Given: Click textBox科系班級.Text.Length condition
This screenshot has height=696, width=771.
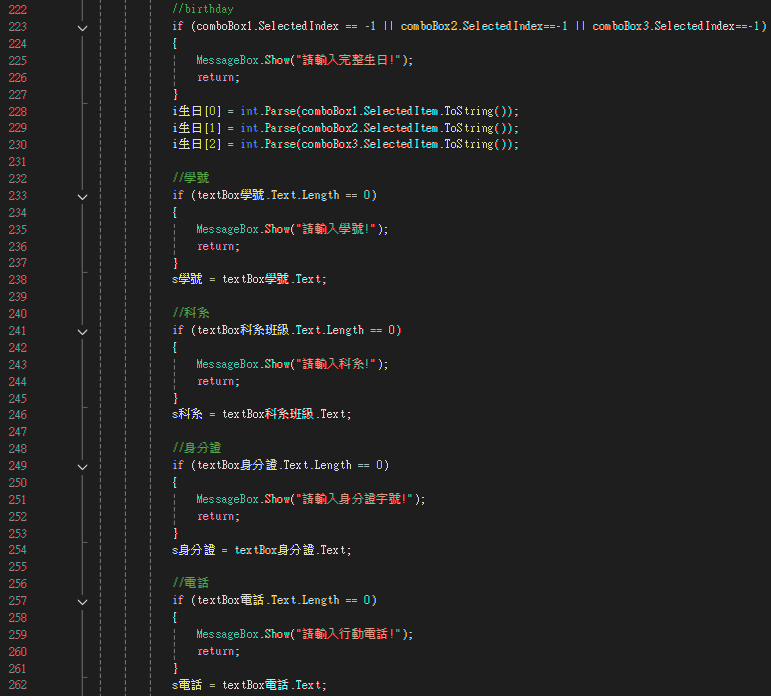Looking at the screenshot, I should (x=280, y=330).
